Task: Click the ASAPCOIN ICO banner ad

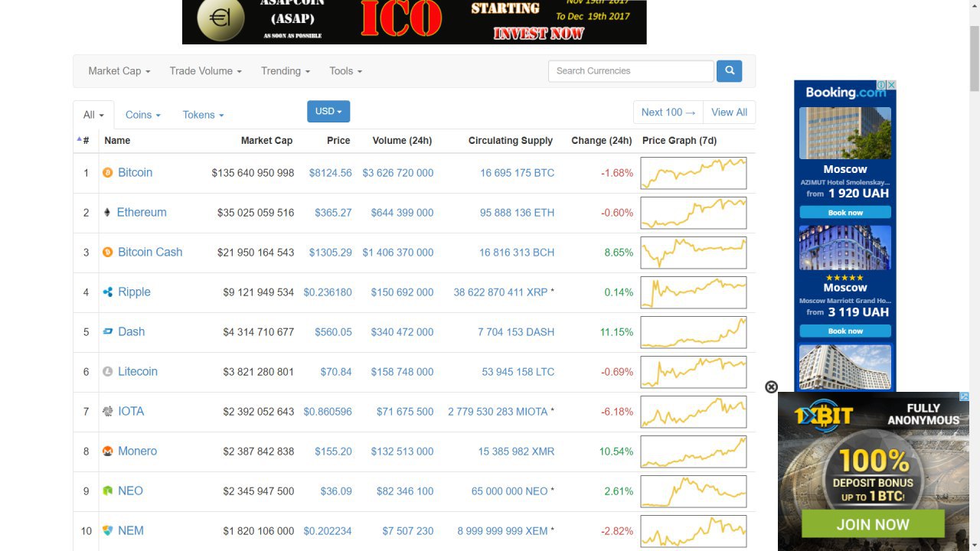Action: click(x=414, y=21)
